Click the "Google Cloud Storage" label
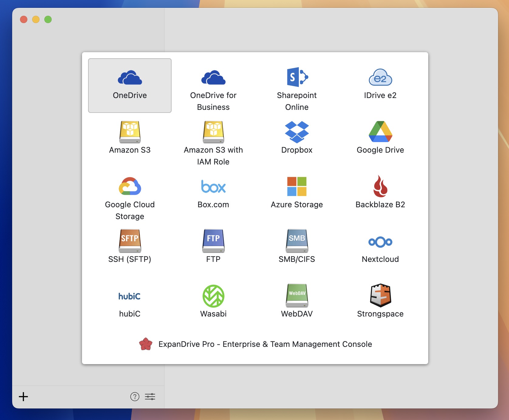The width and height of the screenshot is (509, 420). point(130,210)
